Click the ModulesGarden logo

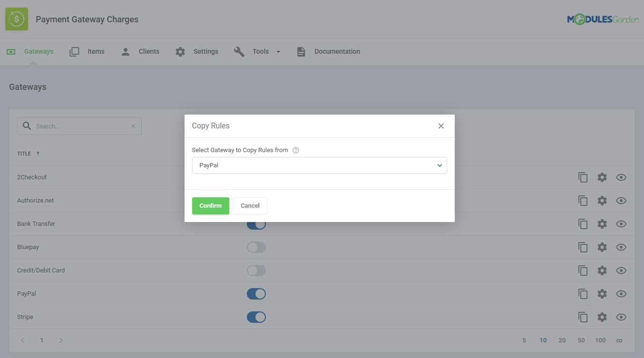tap(603, 19)
